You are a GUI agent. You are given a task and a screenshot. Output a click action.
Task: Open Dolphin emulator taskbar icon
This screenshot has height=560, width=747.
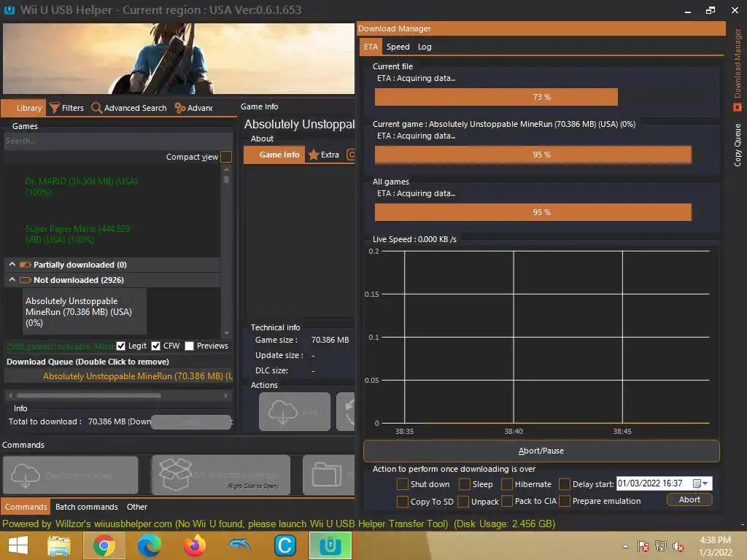239,545
